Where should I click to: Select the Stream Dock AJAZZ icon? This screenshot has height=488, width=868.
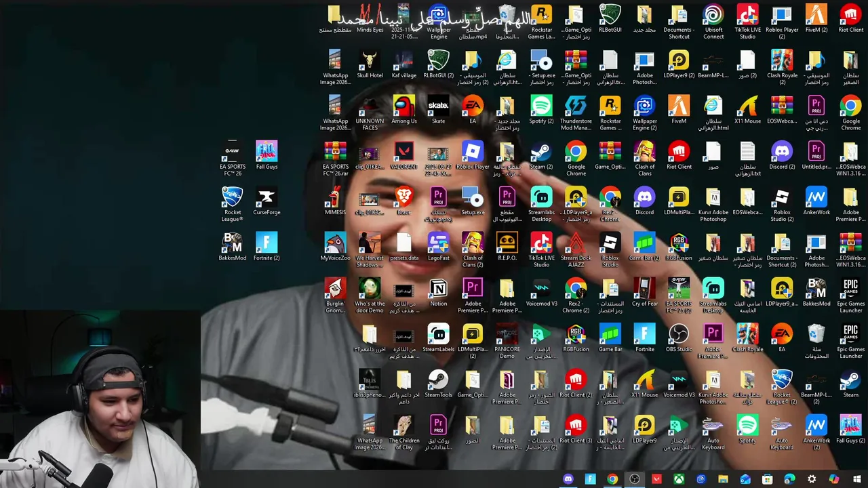(x=576, y=250)
